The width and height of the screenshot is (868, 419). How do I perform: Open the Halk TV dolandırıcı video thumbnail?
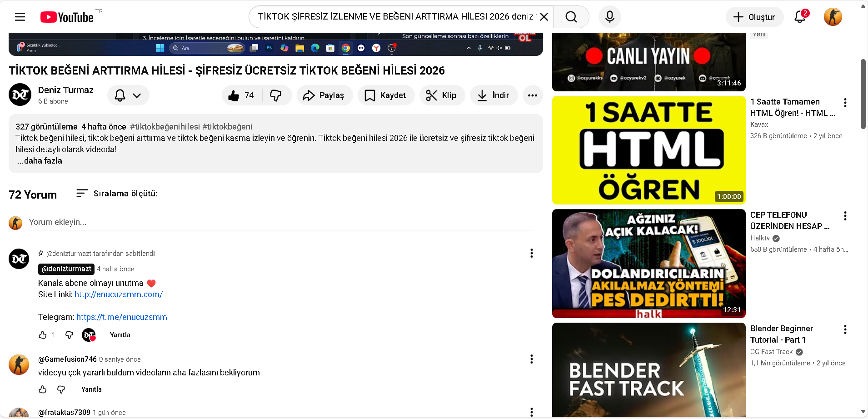649,264
